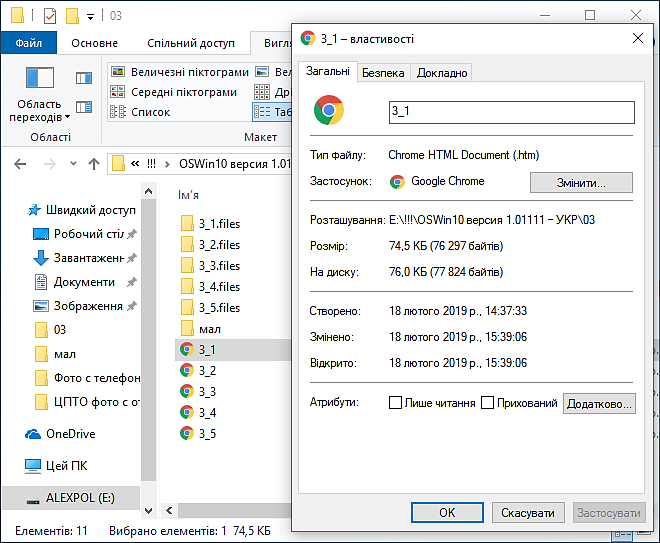The width and height of the screenshot is (660, 543).
Task: Click the Forward arrow in Explorer
Action: coord(50,164)
